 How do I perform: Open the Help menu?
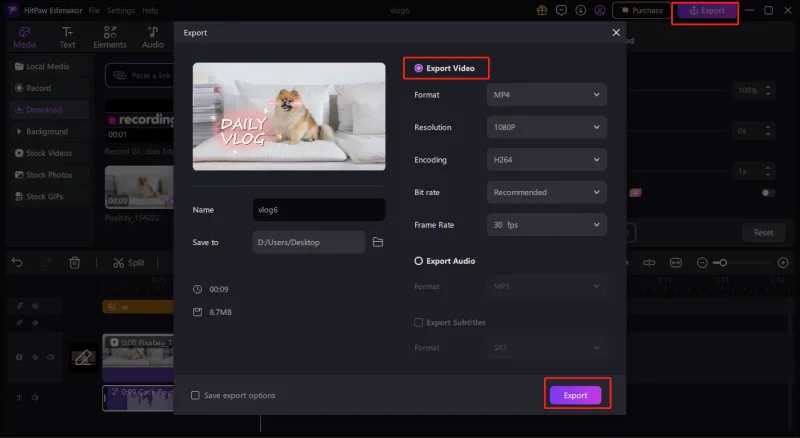[x=150, y=10]
